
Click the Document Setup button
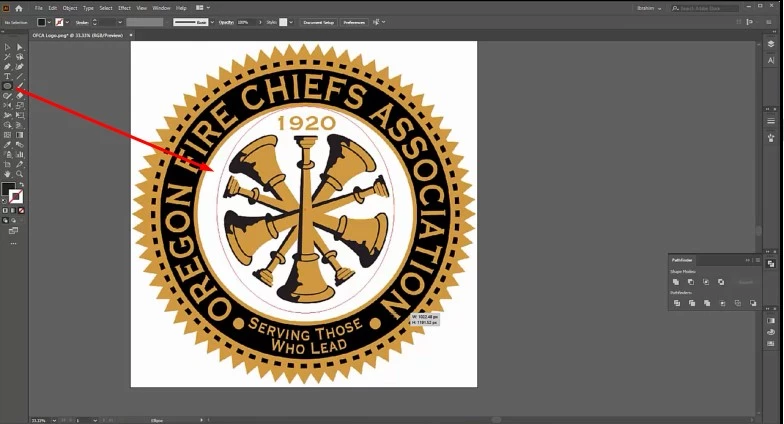coord(318,22)
